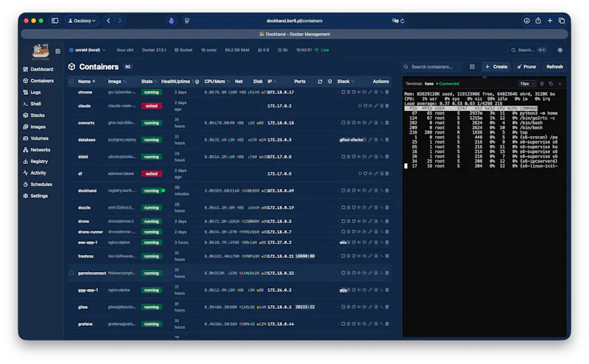This screenshot has width=589, height=364.
Task: Go to Images in sidebar
Action: pyautogui.click(x=34, y=126)
